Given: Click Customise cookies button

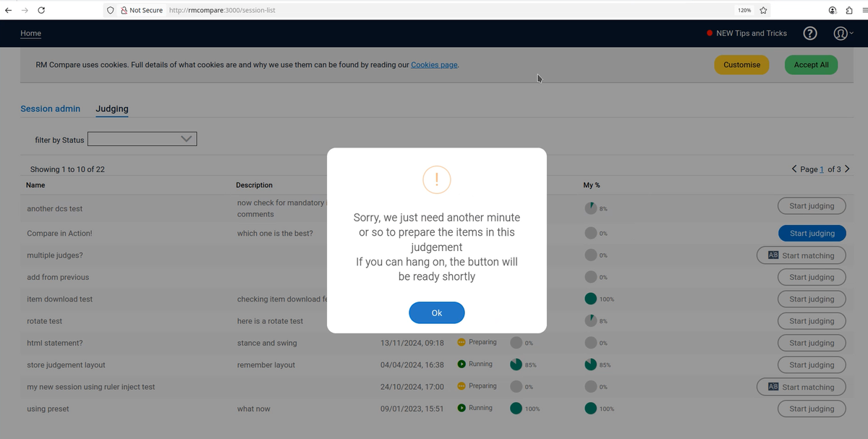Looking at the screenshot, I should tap(741, 64).
